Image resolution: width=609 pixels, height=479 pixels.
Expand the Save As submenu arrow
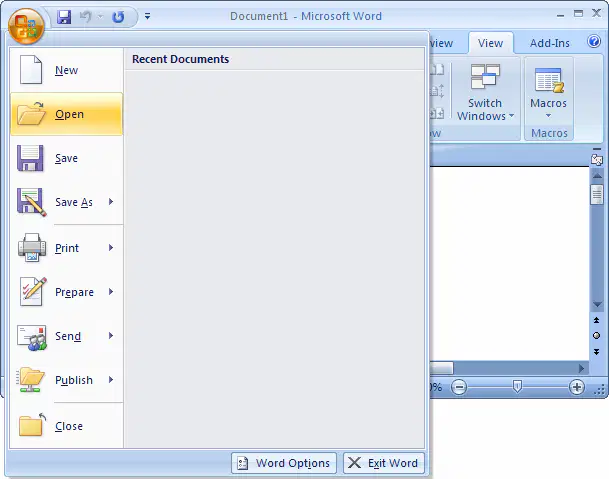[x=111, y=202]
